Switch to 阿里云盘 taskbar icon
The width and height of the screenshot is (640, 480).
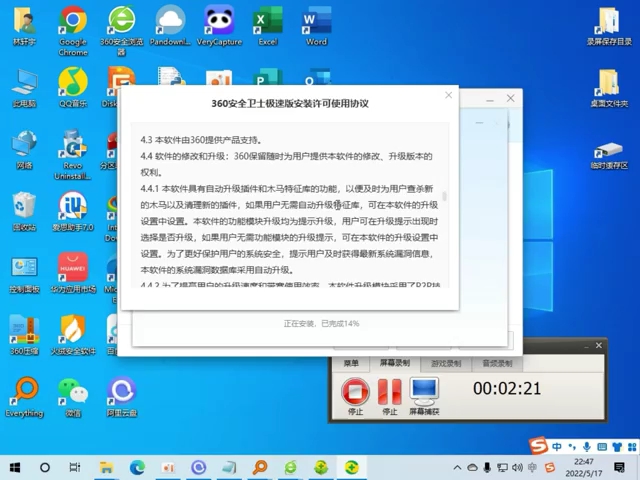pyautogui.click(x=199, y=467)
